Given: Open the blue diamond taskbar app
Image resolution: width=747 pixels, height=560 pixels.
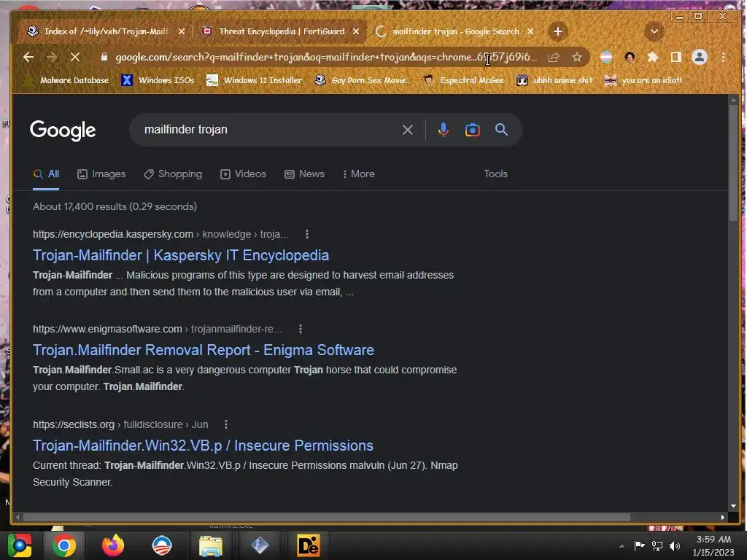Looking at the screenshot, I should click(x=260, y=545).
